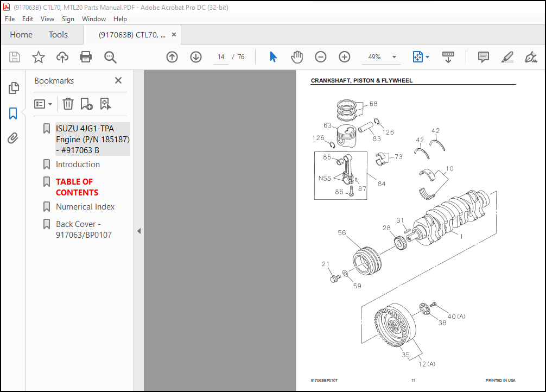The image size is (546, 392).
Task: Open the Help menu
Action: (x=120, y=19)
